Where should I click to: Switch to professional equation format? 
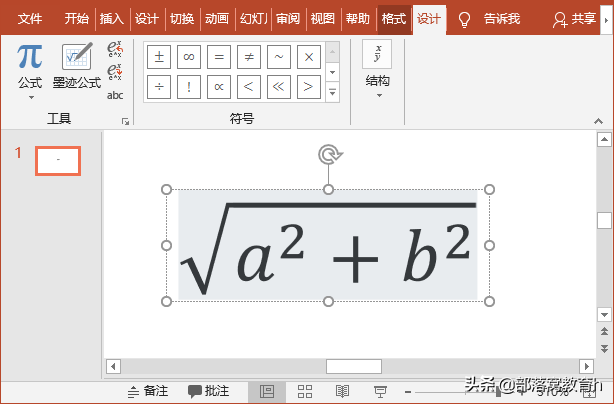click(115, 49)
